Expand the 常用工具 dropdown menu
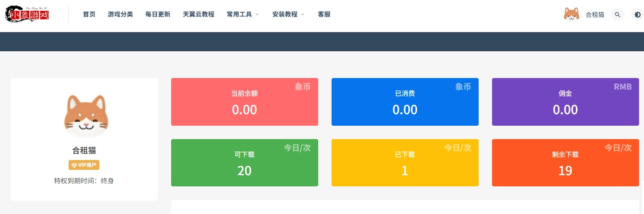 pos(242,14)
